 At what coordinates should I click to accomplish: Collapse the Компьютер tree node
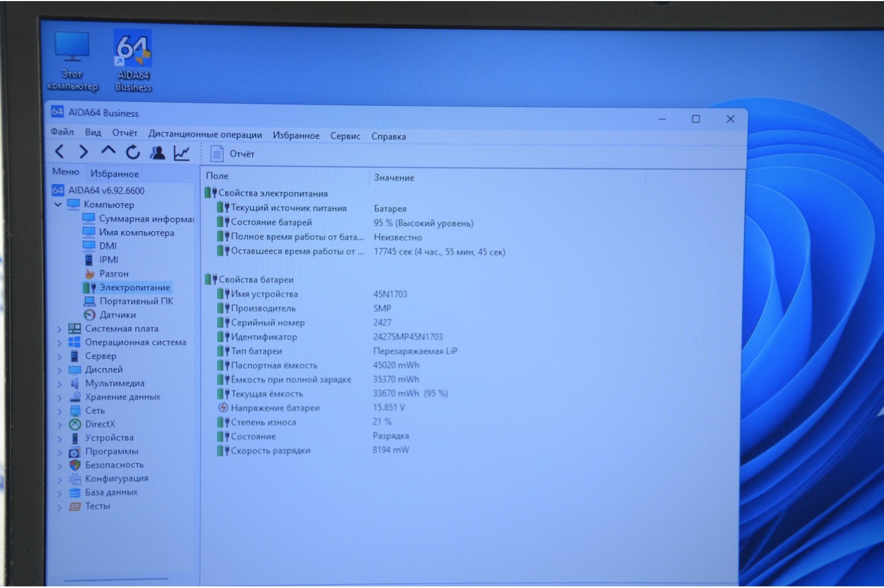pos(58,205)
